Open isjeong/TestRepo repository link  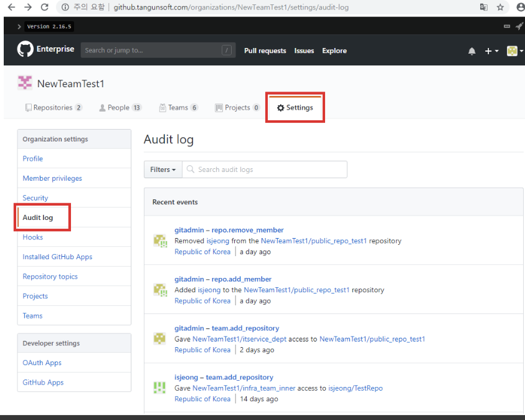[355, 388]
